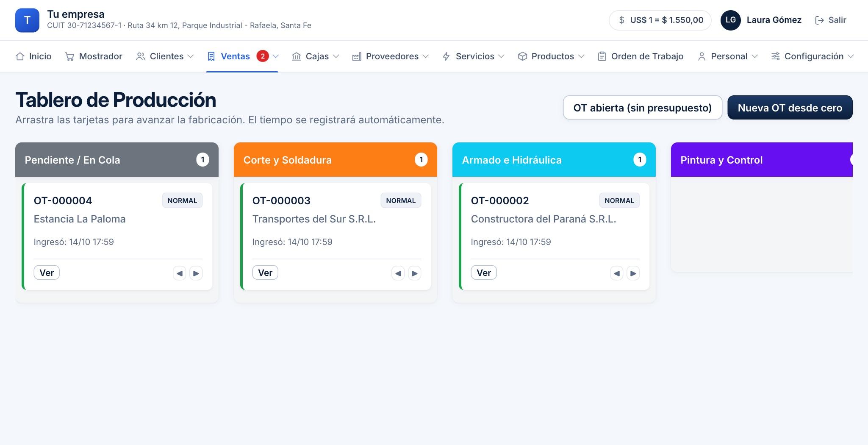Click the US$ exchange rate pill
This screenshot has width=868, height=445.
tap(660, 20)
